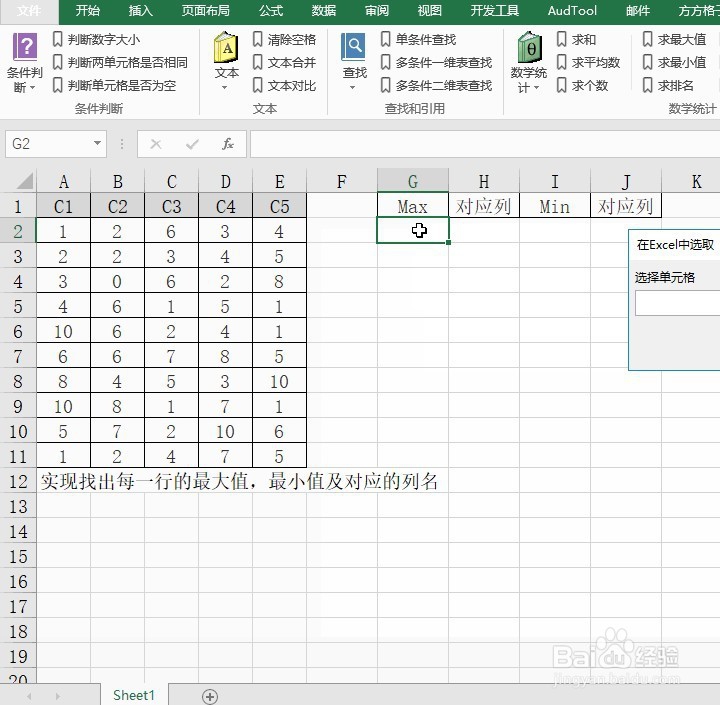This screenshot has width=720, height=705.
Task: Open the 文件 tab
Action: [x=29, y=11]
